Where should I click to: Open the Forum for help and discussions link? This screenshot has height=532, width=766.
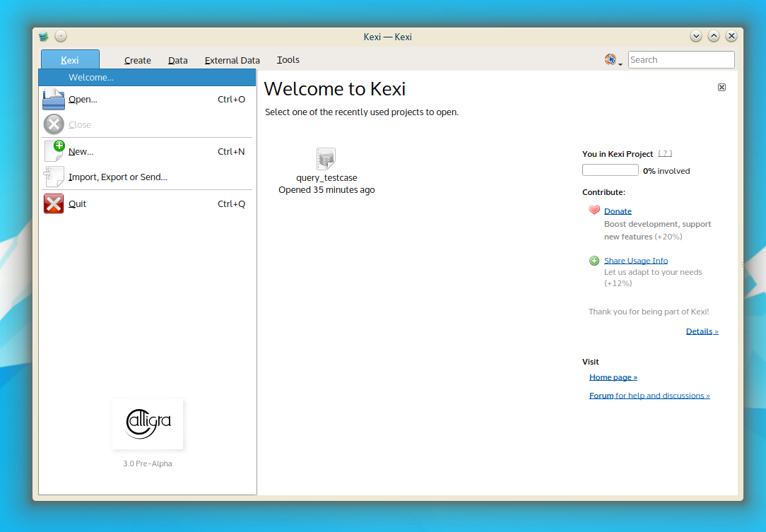(649, 396)
